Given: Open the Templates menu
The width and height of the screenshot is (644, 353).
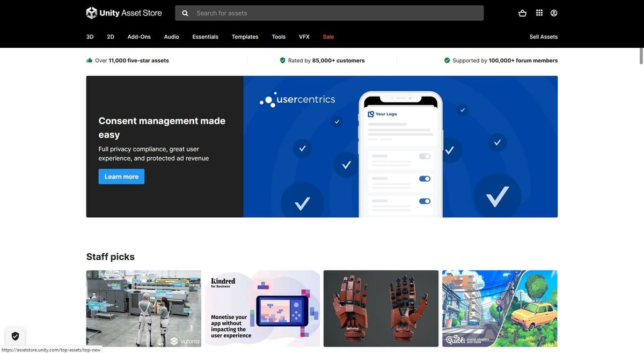Looking at the screenshot, I should 245,36.
